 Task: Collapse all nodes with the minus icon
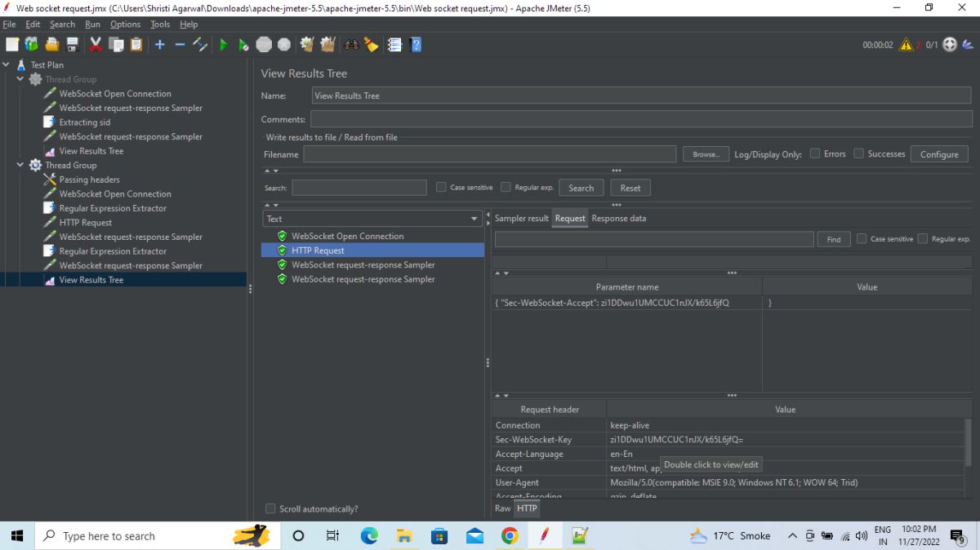(180, 45)
